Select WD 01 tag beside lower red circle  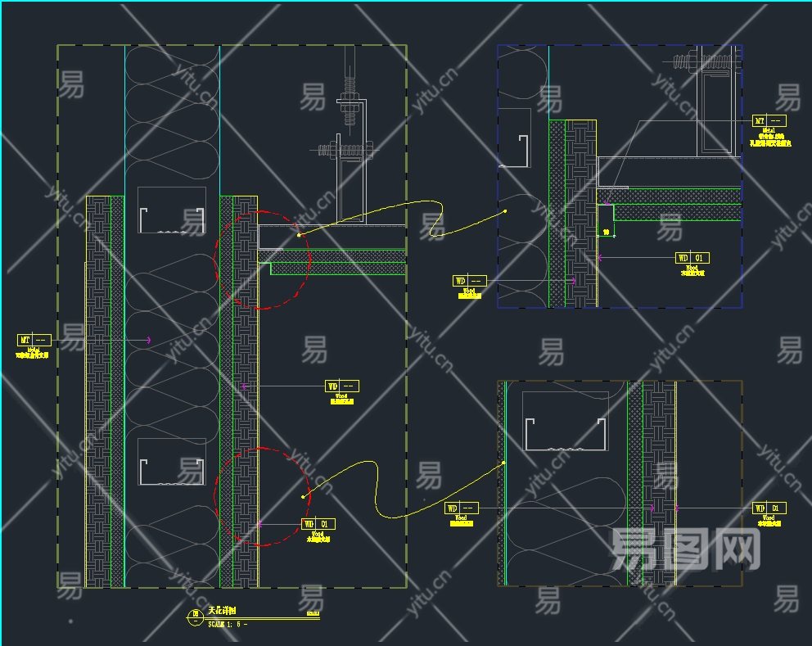tap(318, 524)
